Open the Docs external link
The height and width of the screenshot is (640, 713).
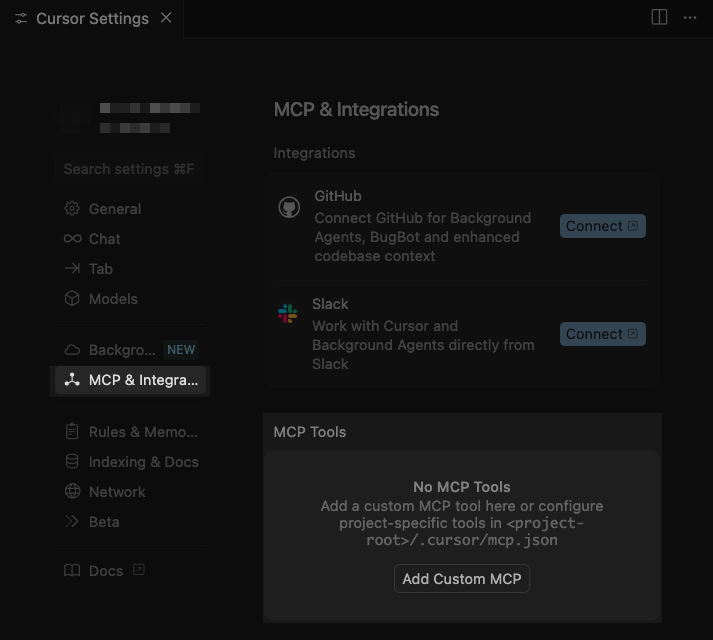[106, 571]
